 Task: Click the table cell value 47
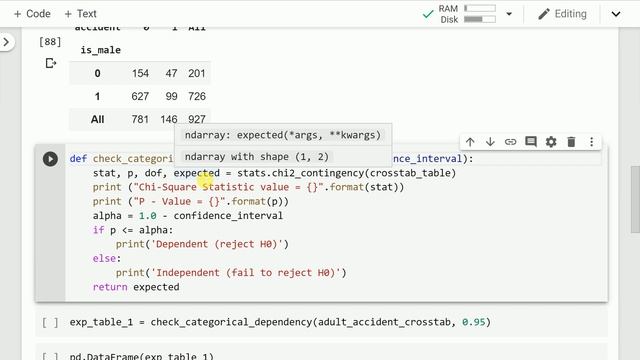(171, 73)
